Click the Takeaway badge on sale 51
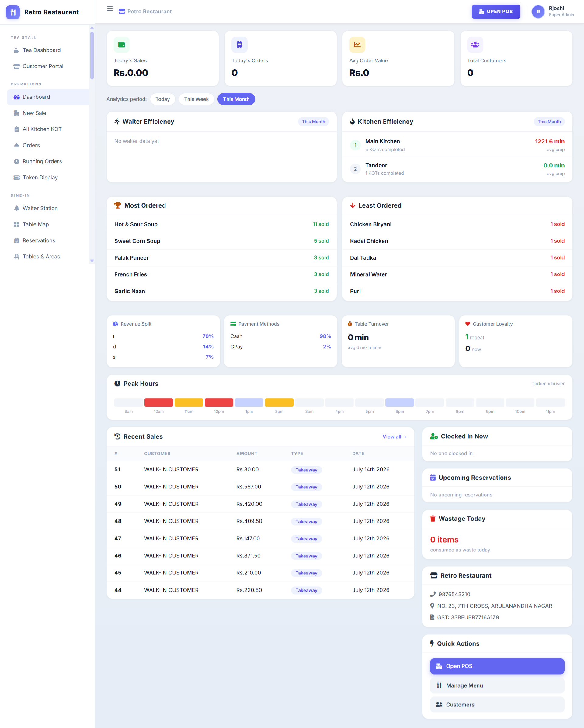Image resolution: width=584 pixels, height=728 pixels. tap(306, 470)
